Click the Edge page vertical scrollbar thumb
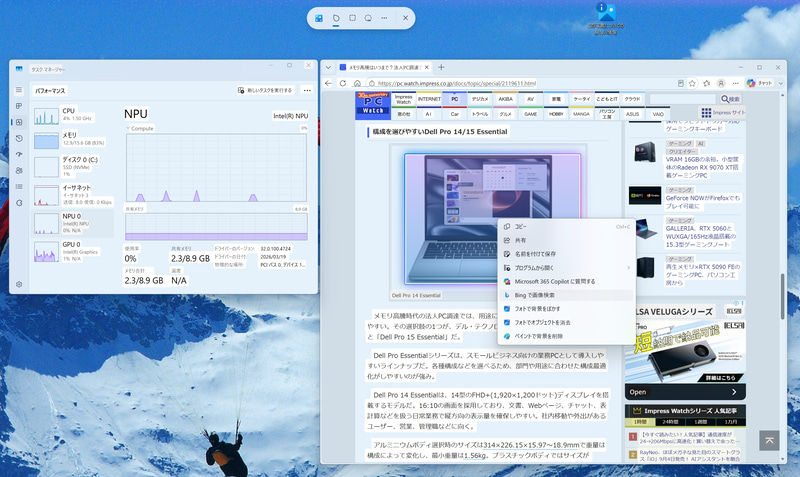800x477 pixels. (782, 297)
